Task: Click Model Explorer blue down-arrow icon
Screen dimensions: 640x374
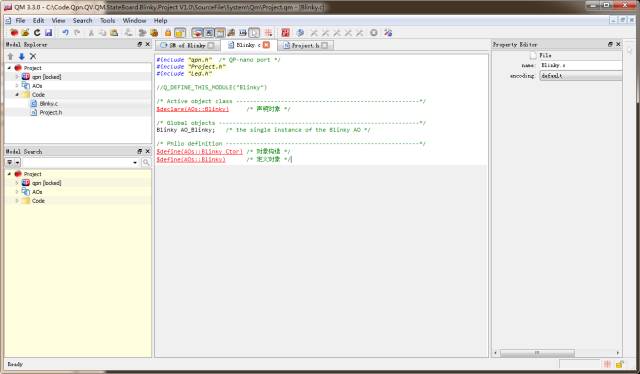Action: (22, 56)
